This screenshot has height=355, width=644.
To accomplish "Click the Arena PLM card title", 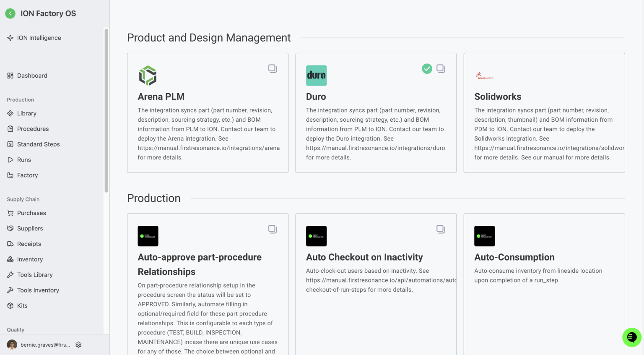I will coord(161,97).
